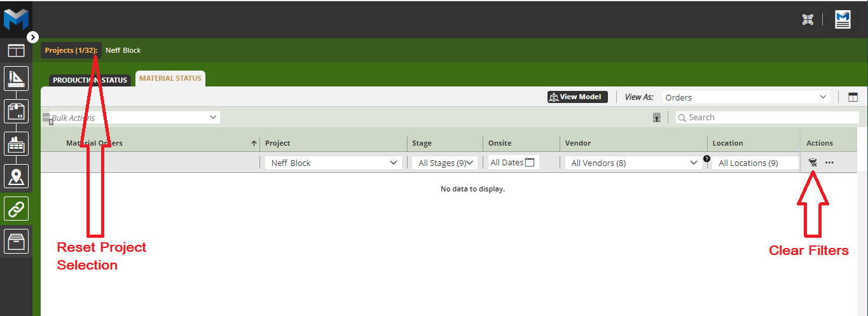Image resolution: width=868 pixels, height=316 pixels.
Task: Open the All Stages (9) filter dropdown
Action: (x=444, y=163)
